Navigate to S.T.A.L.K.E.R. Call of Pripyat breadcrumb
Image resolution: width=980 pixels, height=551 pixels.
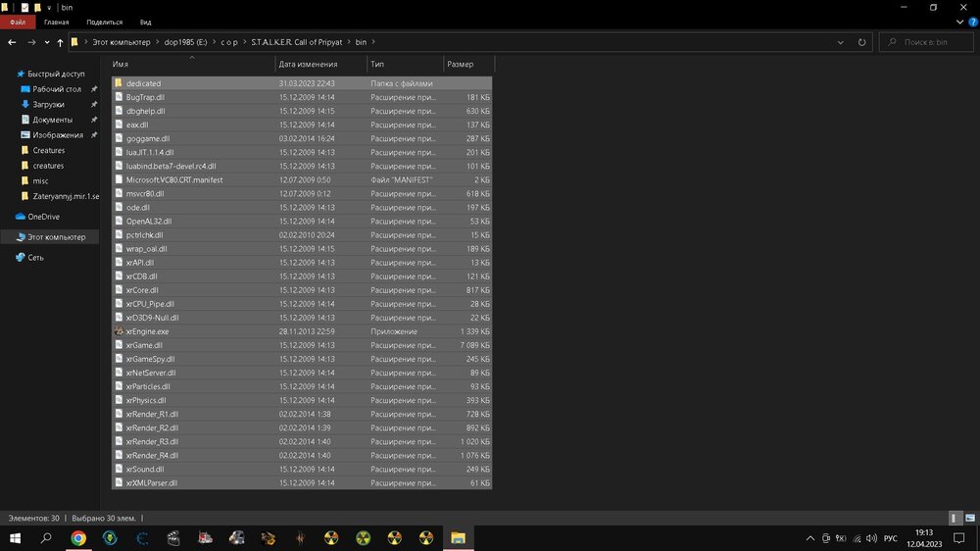pyautogui.click(x=297, y=42)
